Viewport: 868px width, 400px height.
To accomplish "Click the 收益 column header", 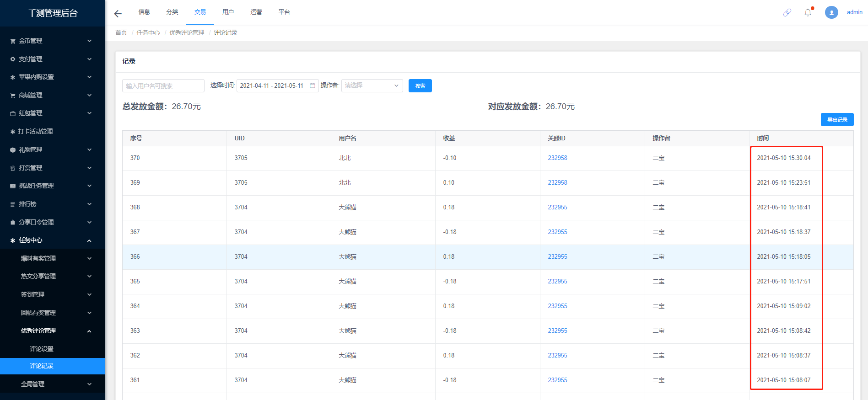I will (x=449, y=138).
